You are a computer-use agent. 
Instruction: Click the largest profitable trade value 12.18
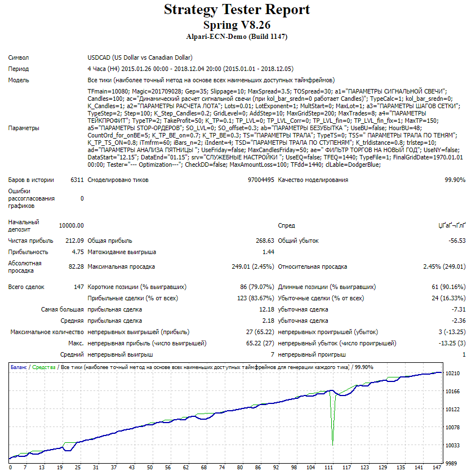pyautogui.click(x=266, y=309)
